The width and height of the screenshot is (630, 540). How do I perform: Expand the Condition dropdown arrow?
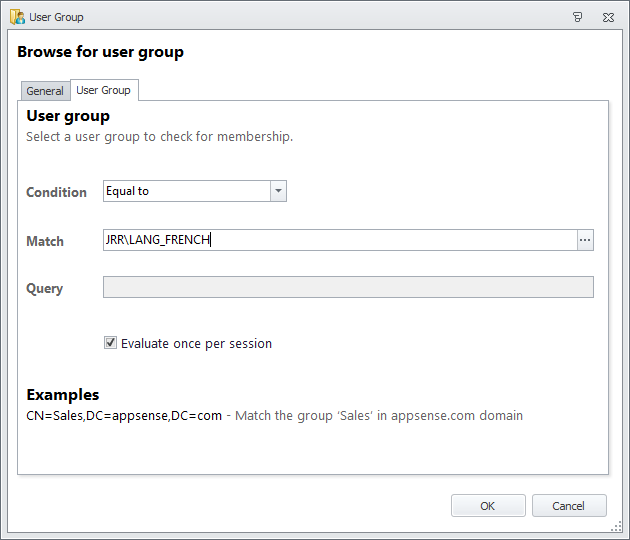tap(278, 191)
